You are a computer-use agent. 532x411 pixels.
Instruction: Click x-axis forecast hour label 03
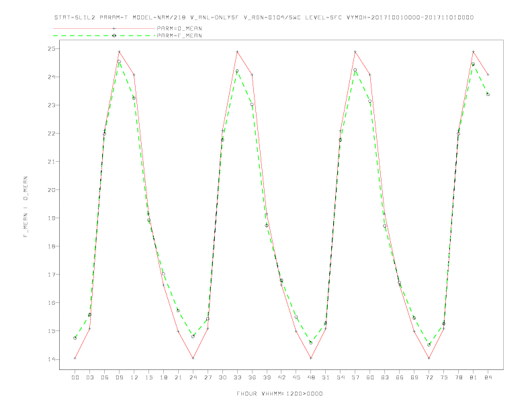pyautogui.click(x=89, y=377)
